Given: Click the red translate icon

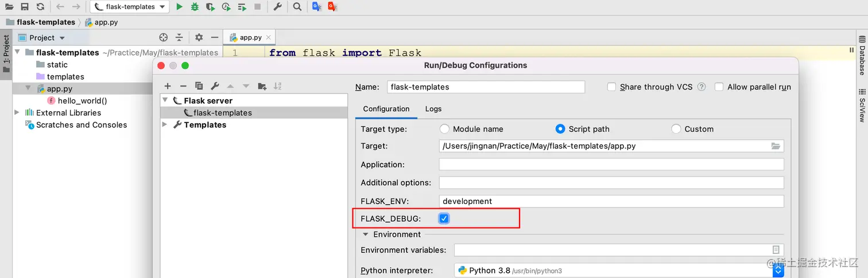Looking at the screenshot, I should click(332, 7).
